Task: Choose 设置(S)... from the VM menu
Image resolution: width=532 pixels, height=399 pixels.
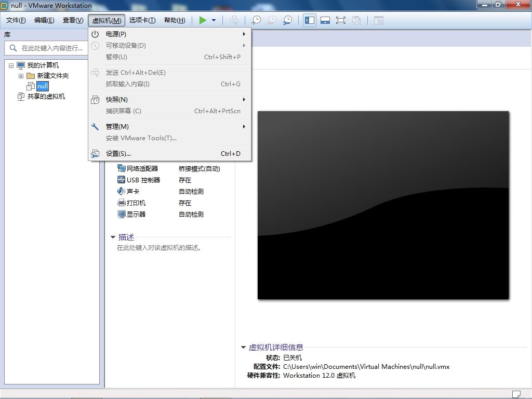Action: click(x=170, y=154)
